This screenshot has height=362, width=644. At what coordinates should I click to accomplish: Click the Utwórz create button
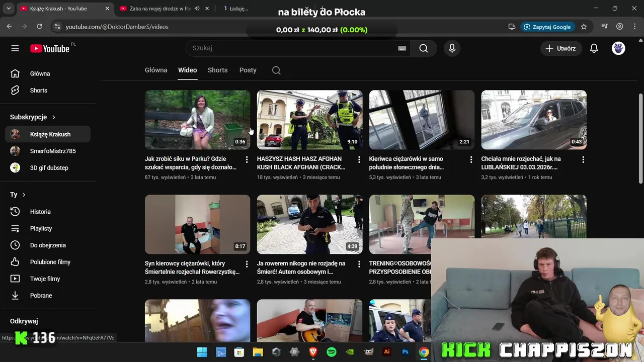tap(561, 48)
